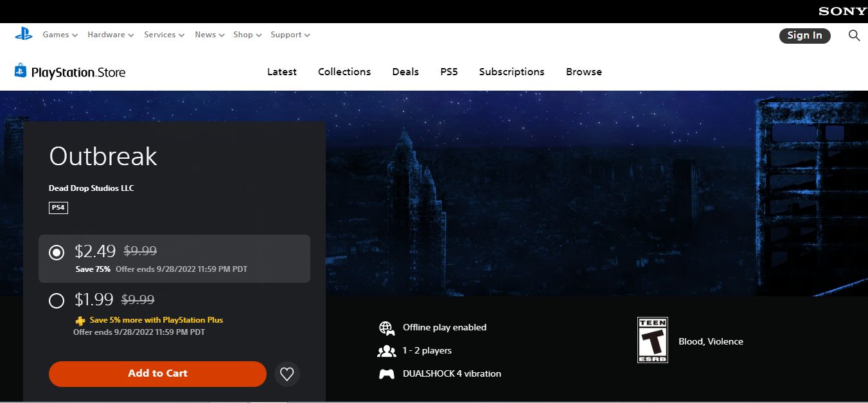Click the ESRB Teen rating badge
The image size is (868, 403).
[x=653, y=340]
